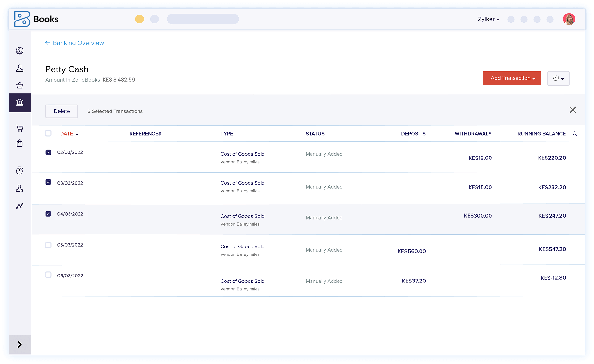Select the Contacts sidebar icon
Viewport: 594px width, 364px height.
pos(20,68)
